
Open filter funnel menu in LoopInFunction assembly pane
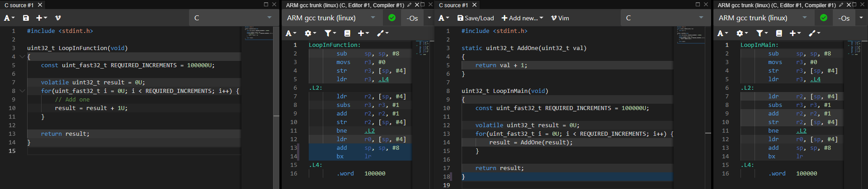(x=330, y=33)
